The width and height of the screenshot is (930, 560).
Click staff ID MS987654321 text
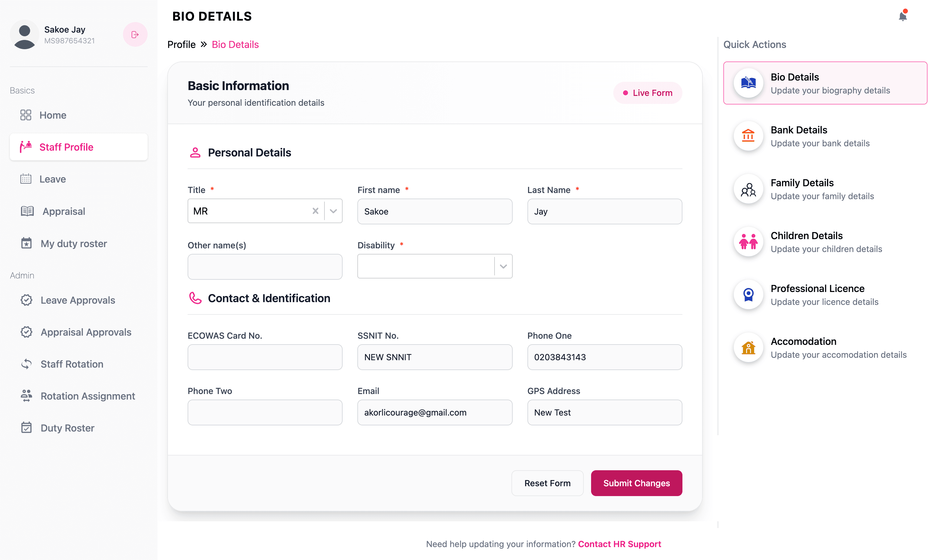point(70,41)
